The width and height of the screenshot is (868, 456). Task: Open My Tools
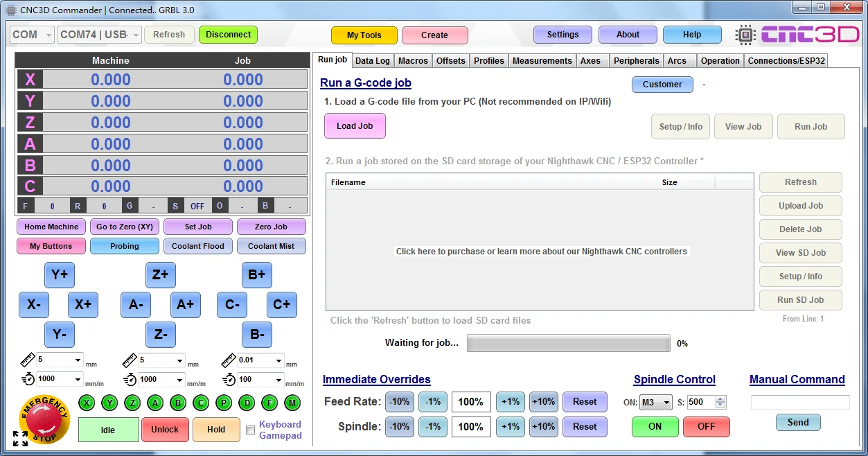[x=364, y=35]
